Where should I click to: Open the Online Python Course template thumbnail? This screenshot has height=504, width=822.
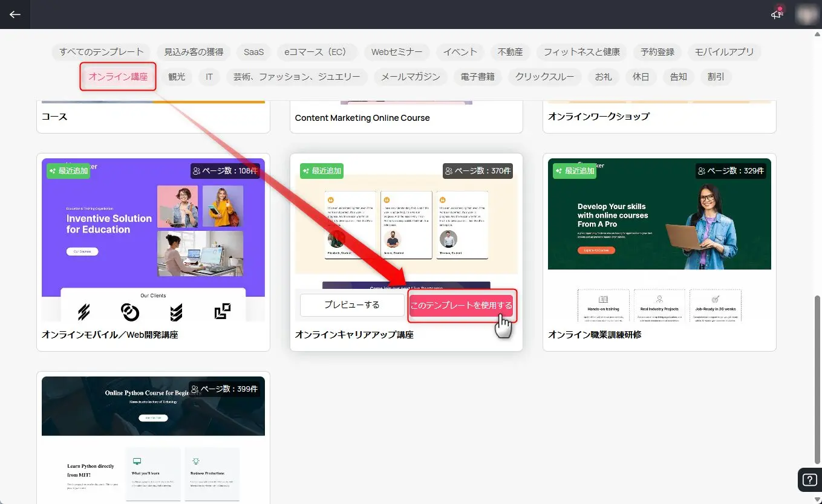[153, 441]
